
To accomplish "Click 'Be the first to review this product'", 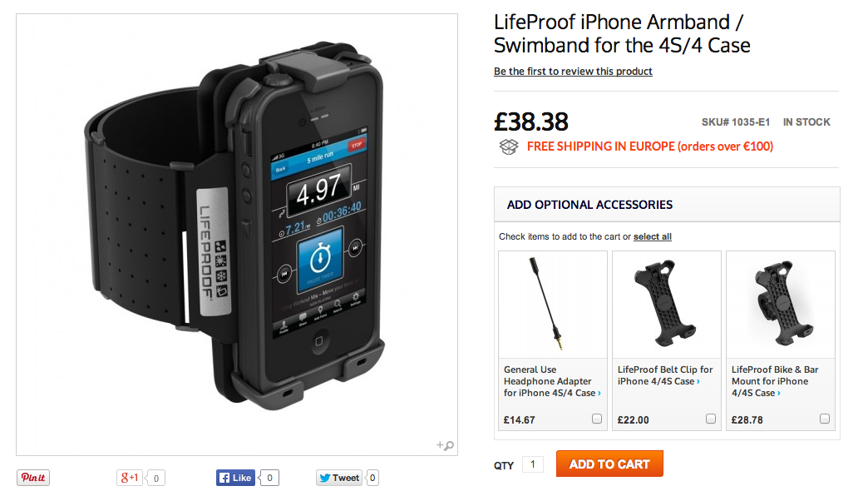I will click(x=573, y=72).
